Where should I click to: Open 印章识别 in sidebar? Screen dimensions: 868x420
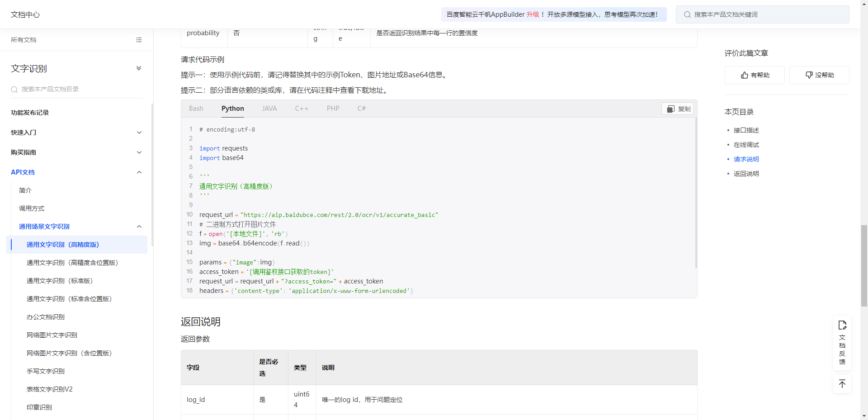tap(39, 407)
